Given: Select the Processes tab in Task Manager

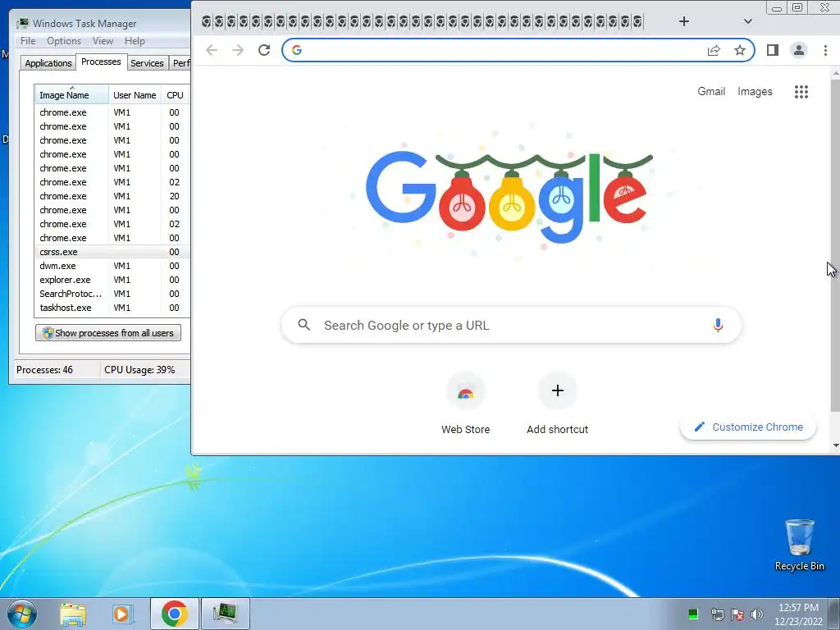Looking at the screenshot, I should [x=101, y=62].
